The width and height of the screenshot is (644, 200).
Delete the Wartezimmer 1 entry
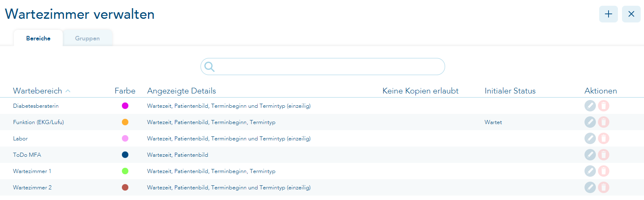coord(604,171)
